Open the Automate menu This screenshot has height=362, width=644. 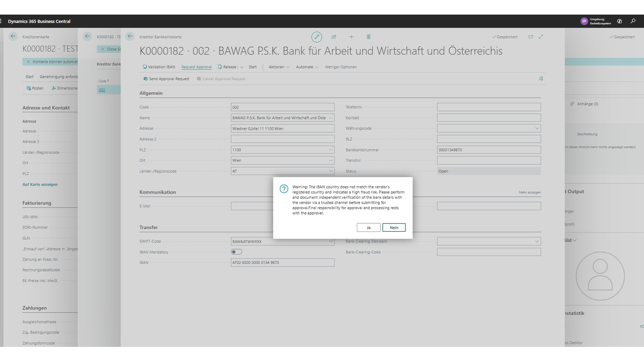click(307, 67)
